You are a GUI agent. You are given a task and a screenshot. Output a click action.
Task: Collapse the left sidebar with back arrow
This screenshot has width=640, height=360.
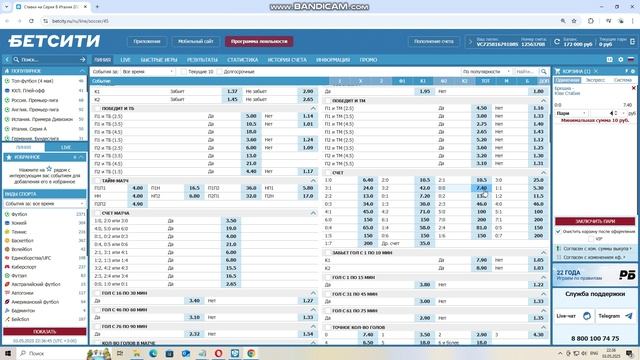(x=7, y=60)
